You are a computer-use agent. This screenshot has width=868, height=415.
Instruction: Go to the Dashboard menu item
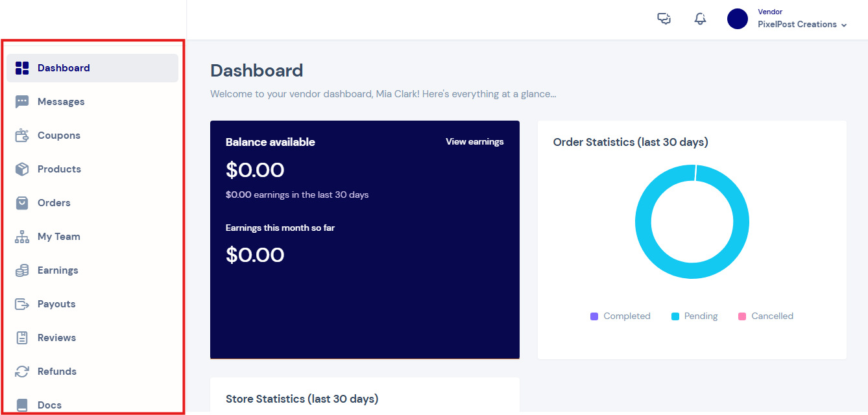point(92,68)
